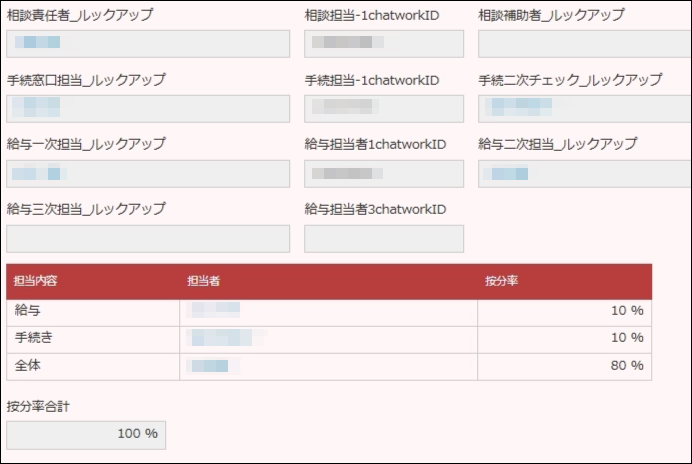Select the 全体 cell in the table
Viewport: 692px width, 464px height.
93,367
